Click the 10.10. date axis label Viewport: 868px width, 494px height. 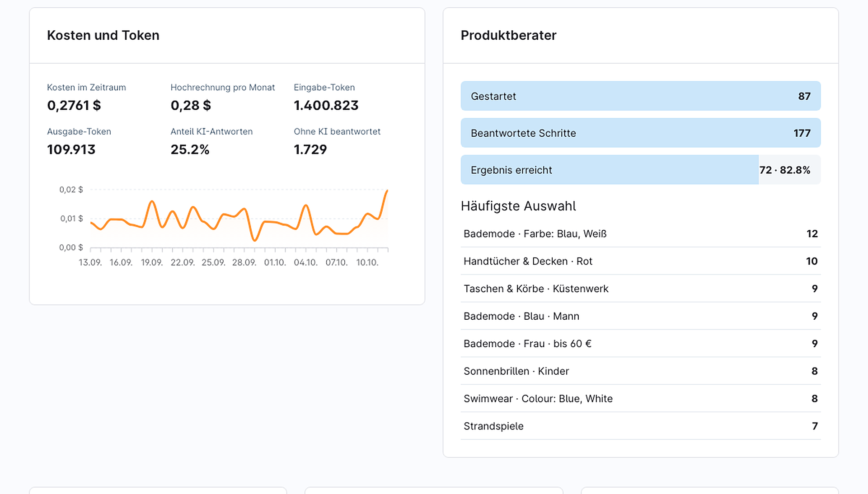pyautogui.click(x=367, y=262)
